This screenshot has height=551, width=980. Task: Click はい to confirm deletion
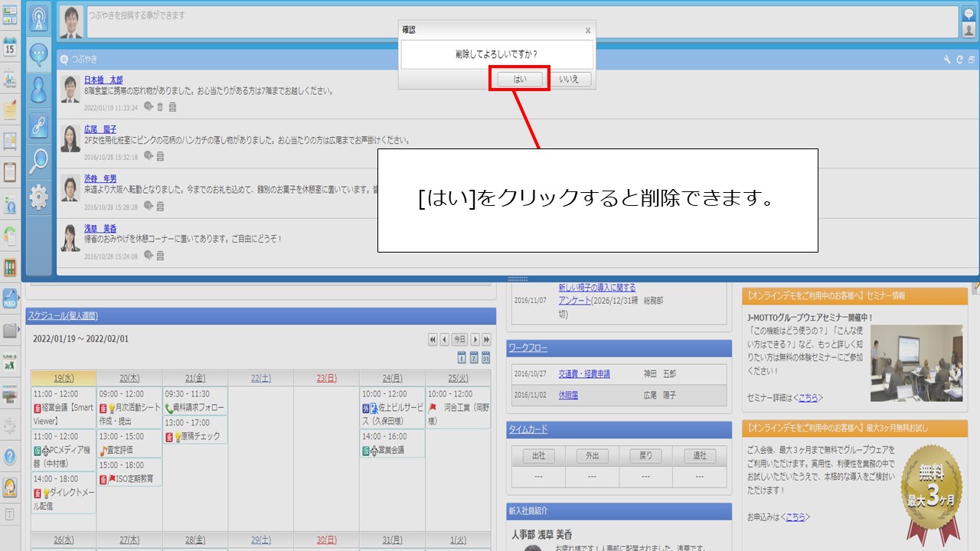[520, 79]
